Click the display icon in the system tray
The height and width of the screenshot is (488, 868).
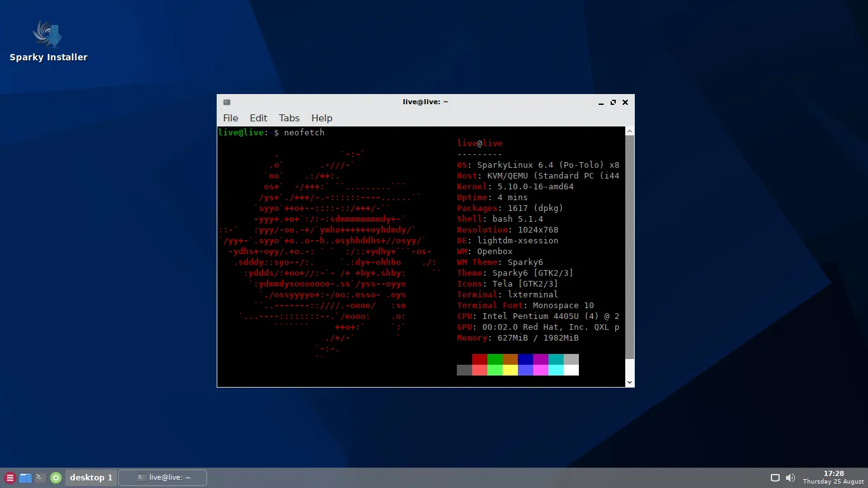tap(775, 477)
